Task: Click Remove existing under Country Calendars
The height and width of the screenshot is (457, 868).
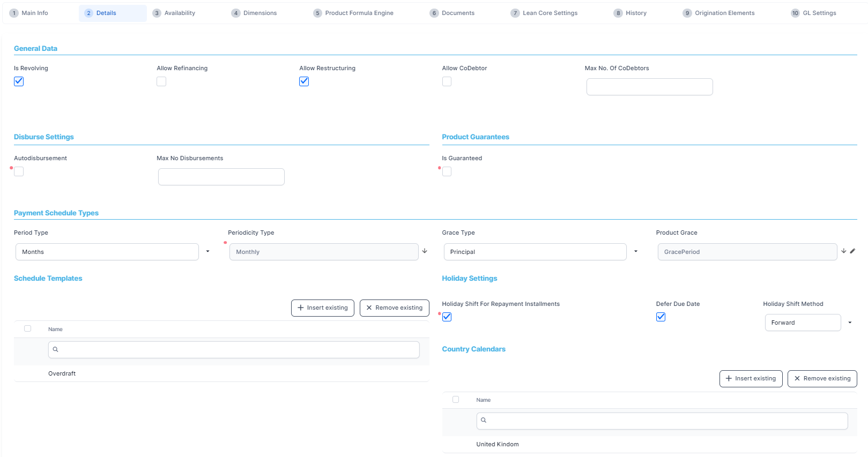Action: [822, 378]
